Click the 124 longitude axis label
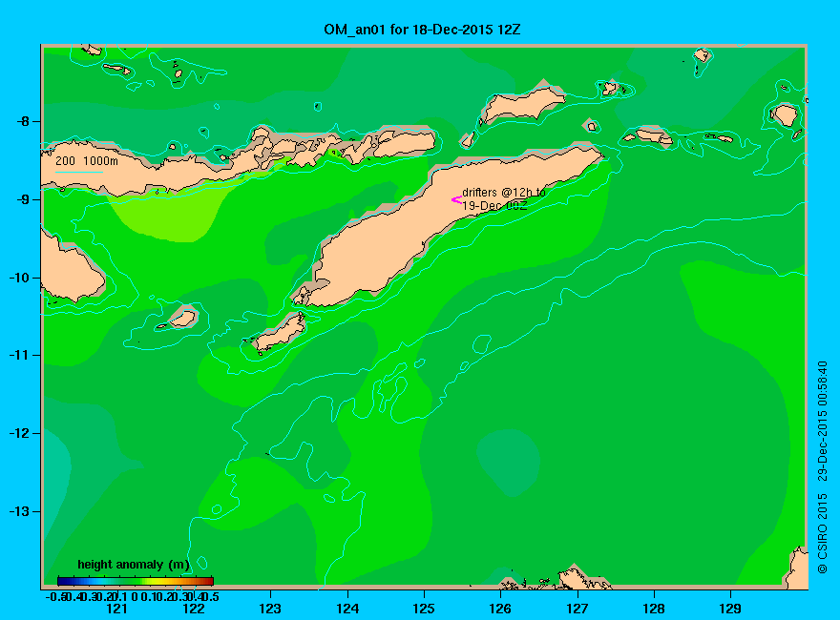Screen dimensions: 840x620 (347, 609)
